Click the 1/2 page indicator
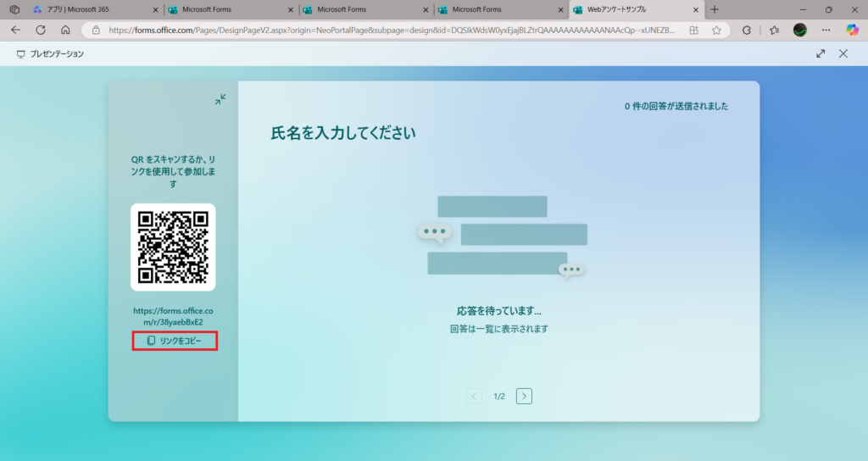This screenshot has height=461, width=868. click(498, 397)
